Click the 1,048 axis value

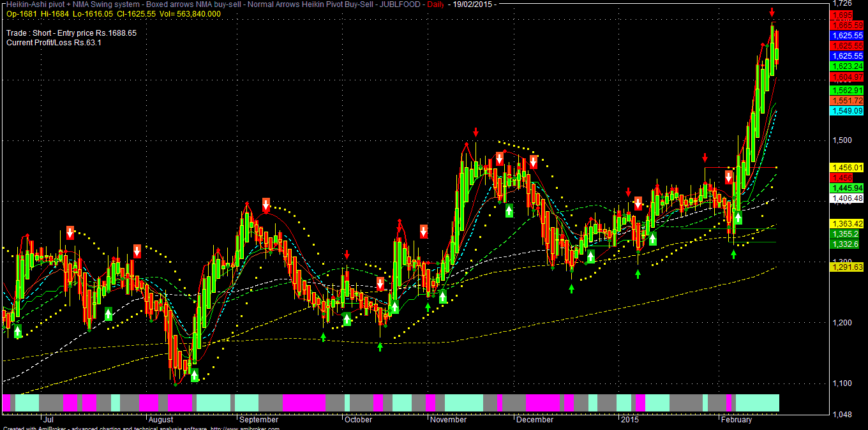[x=843, y=415]
